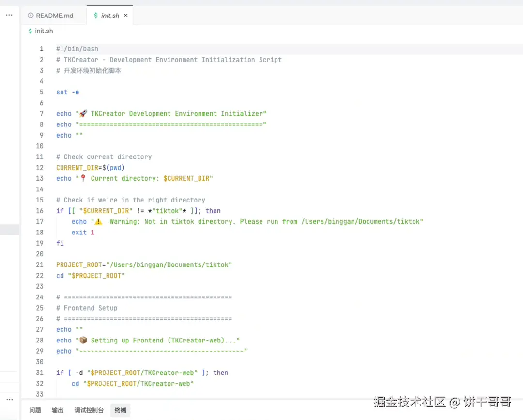
Task: Place cursor on the set -e line
Action: [x=68, y=92]
